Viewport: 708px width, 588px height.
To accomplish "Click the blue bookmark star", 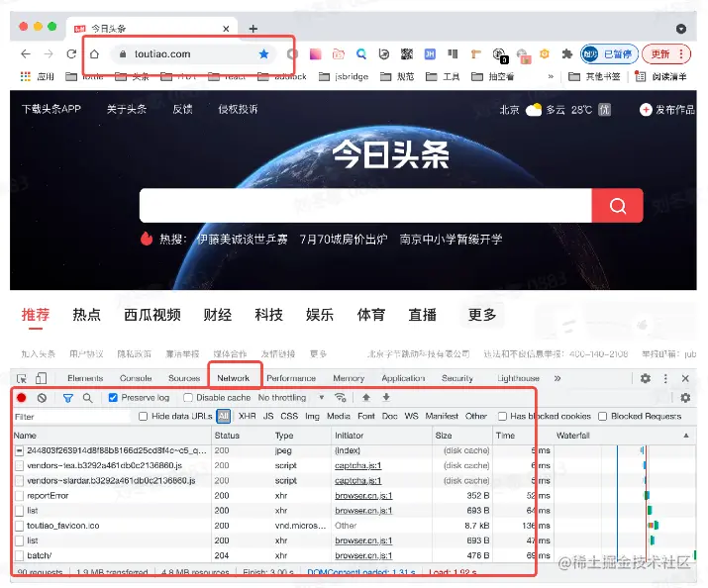I will 263,54.
